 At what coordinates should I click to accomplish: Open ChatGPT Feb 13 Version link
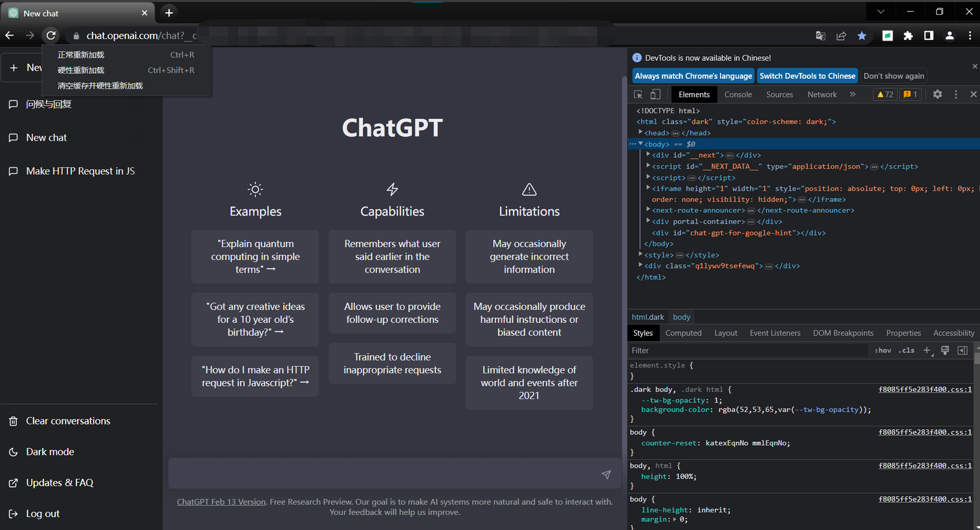point(221,502)
